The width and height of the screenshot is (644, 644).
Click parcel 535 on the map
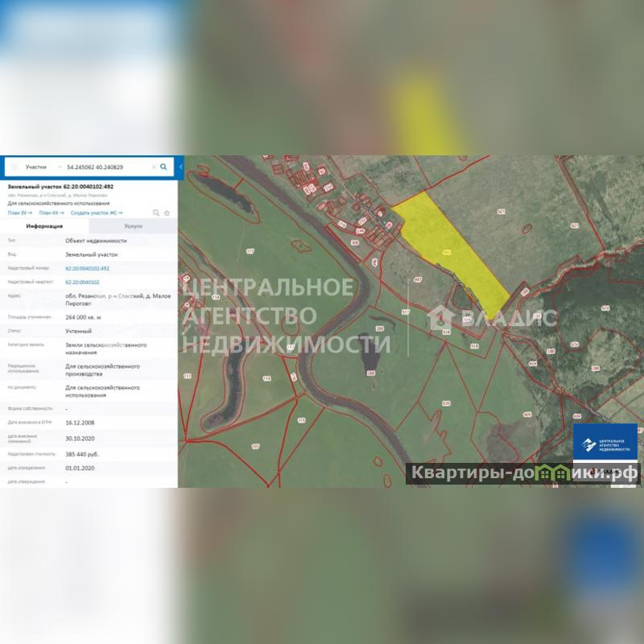click(445, 402)
